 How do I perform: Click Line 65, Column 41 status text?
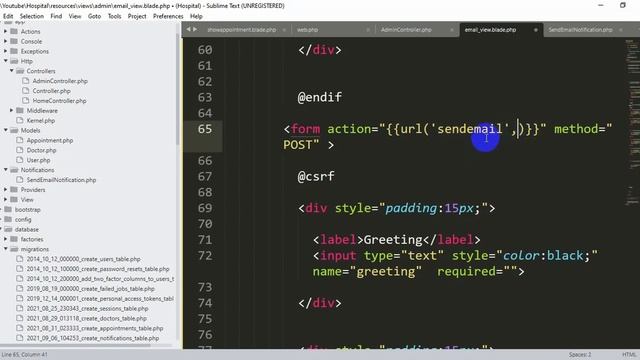tap(24, 355)
